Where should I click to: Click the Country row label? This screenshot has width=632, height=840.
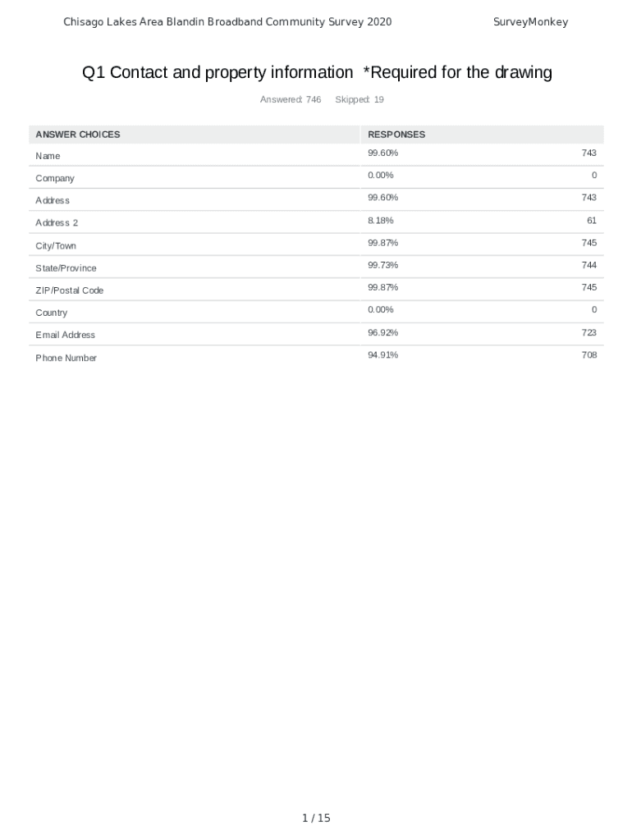pyautogui.click(x=52, y=313)
